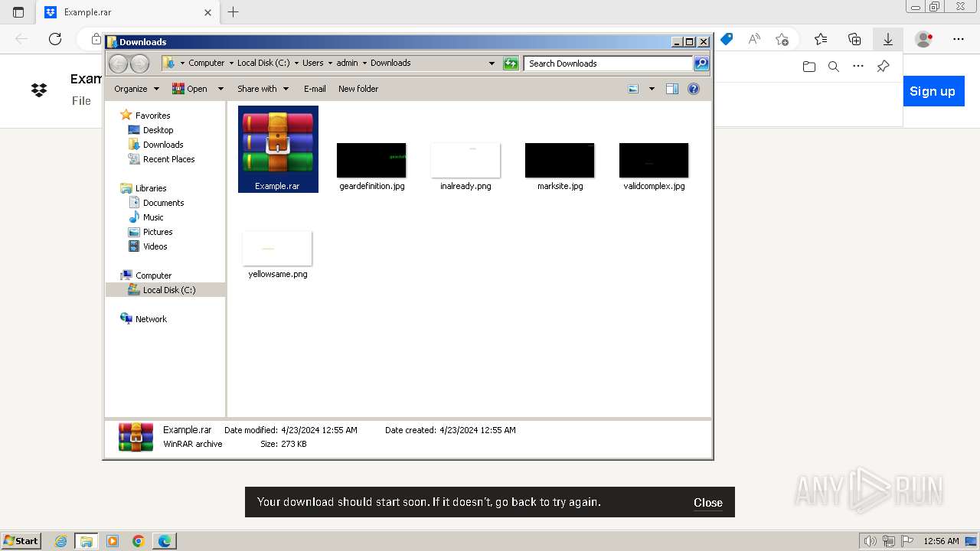980x551 pixels.
Task: Pin the downloads panel
Action: coord(883,67)
